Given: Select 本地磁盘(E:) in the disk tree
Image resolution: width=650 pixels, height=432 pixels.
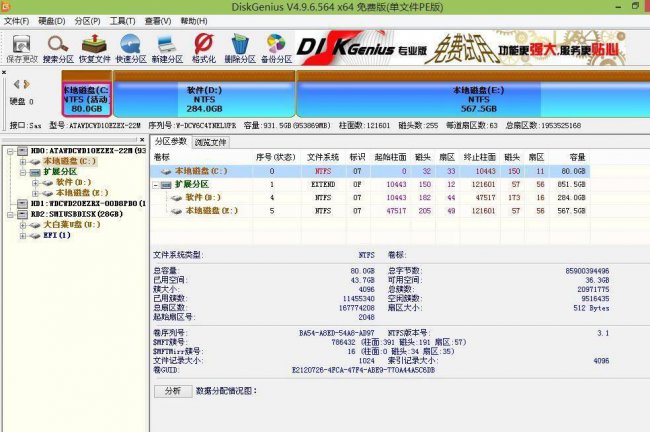Looking at the screenshot, I should click(x=82, y=193).
